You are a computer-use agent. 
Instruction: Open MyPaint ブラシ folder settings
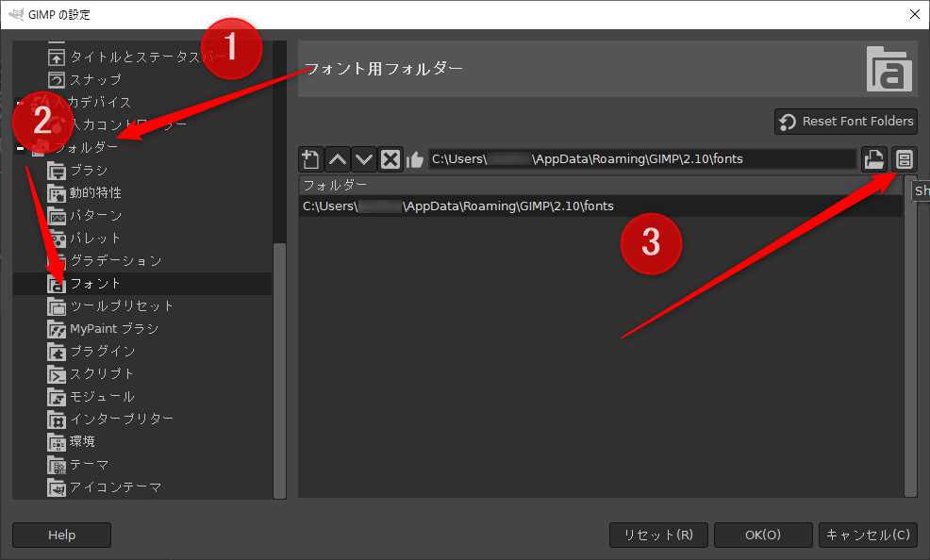tap(103, 329)
